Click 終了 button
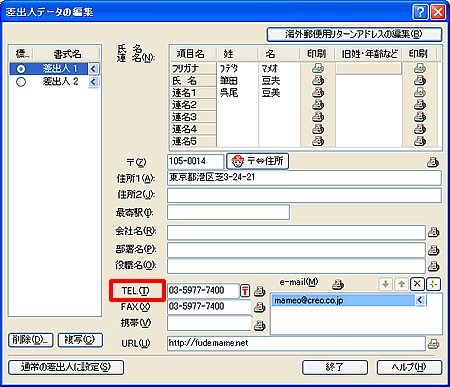This screenshot has height=387, width=450. point(335,367)
